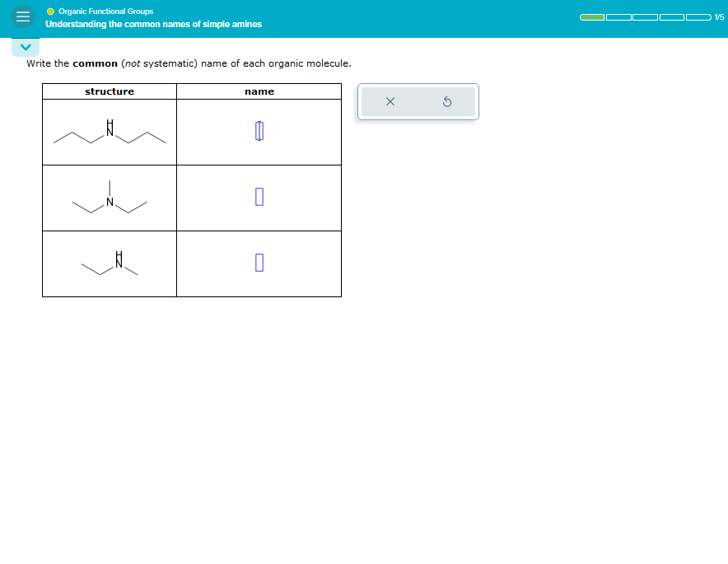Click the structure column header

coord(109,91)
